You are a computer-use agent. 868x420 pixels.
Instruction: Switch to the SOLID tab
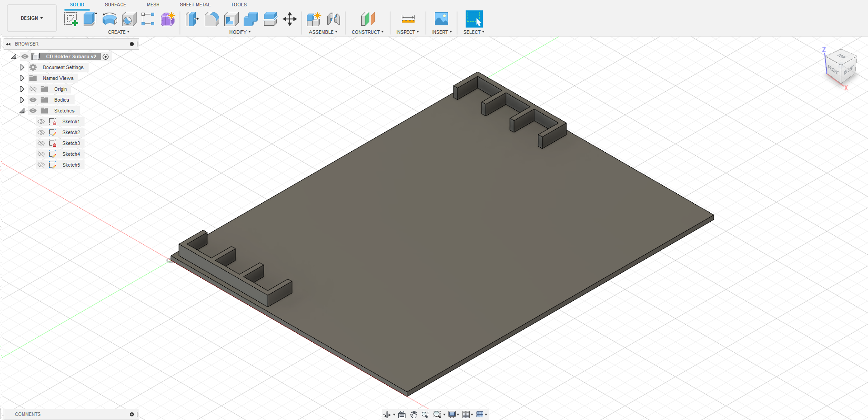pyautogui.click(x=77, y=5)
